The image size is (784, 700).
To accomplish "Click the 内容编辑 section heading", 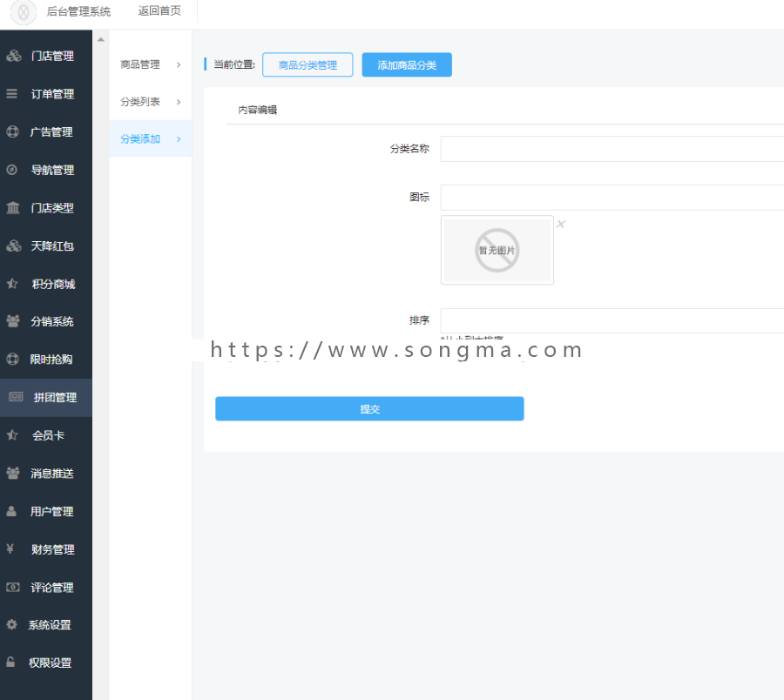I will 258,110.
